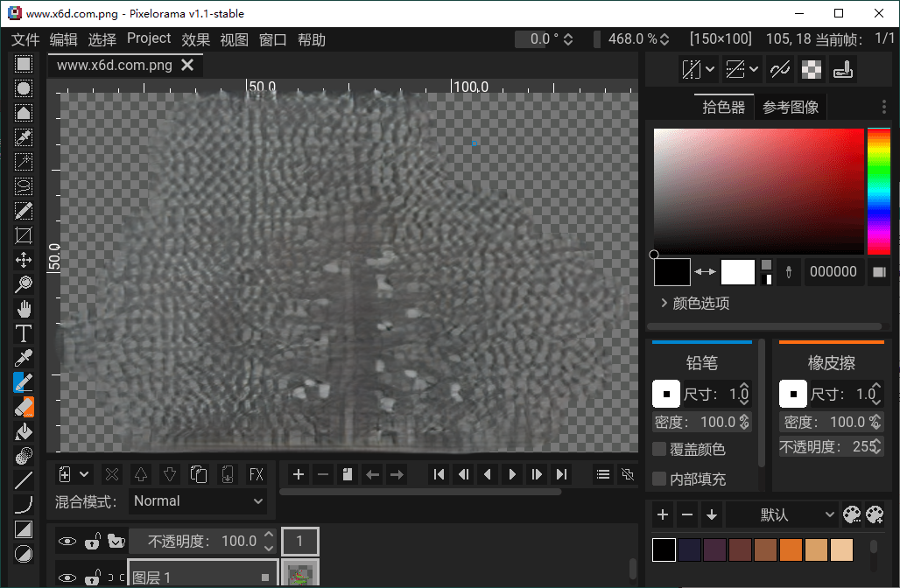The width and height of the screenshot is (900, 588).
Task: Select the Elliptical Selection tool
Action: [24, 88]
